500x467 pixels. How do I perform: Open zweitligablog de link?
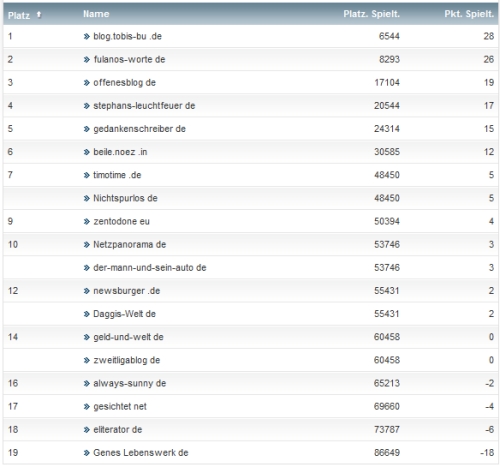(x=127, y=360)
